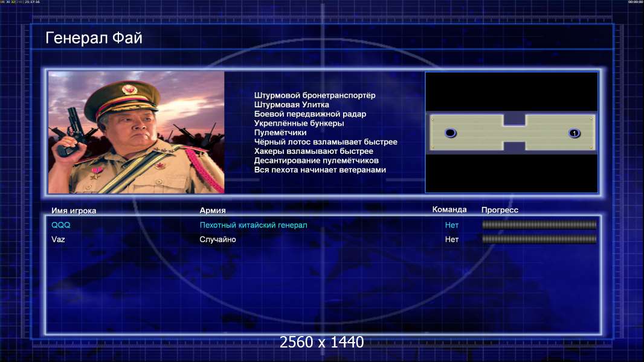Click 'Прогресс' column header

(500, 210)
